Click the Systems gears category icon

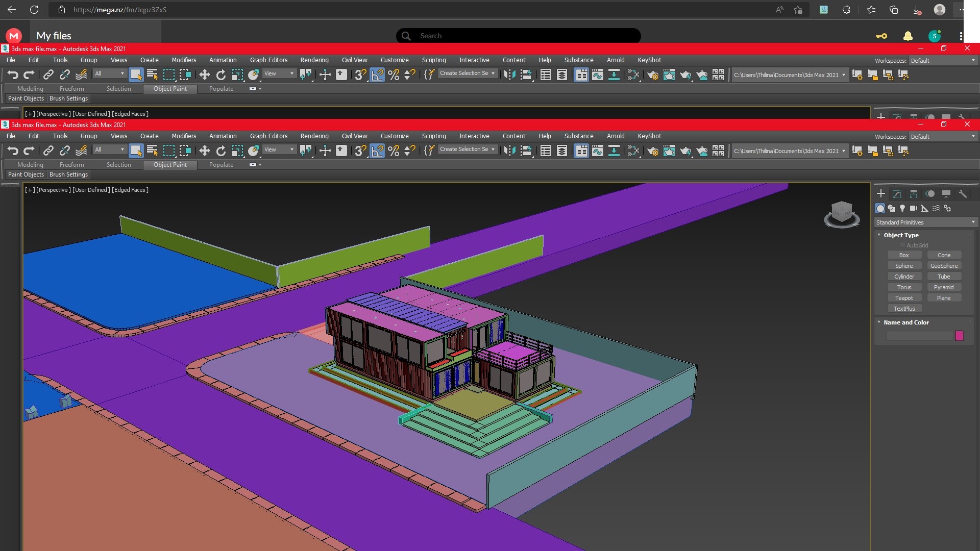pyautogui.click(x=947, y=208)
